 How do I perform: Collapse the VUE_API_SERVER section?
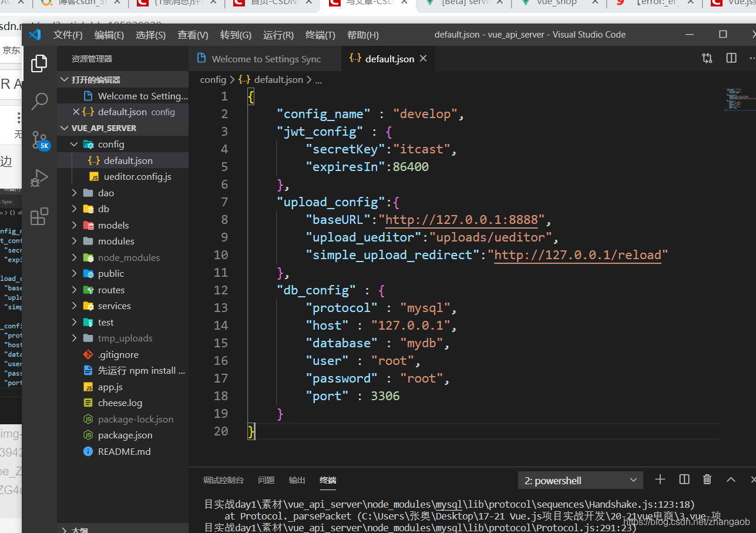tap(123, 128)
